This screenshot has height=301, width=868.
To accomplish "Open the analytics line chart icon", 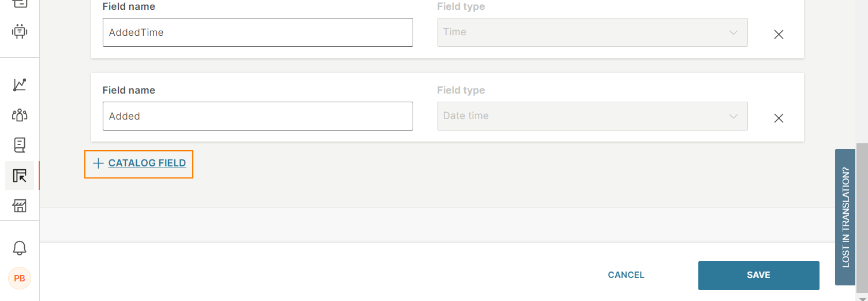I will coord(20,85).
